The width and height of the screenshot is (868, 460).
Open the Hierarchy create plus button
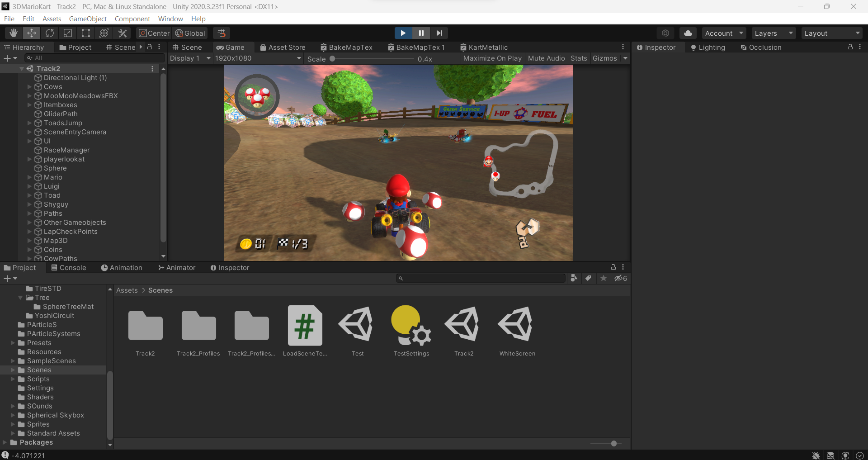click(x=10, y=58)
